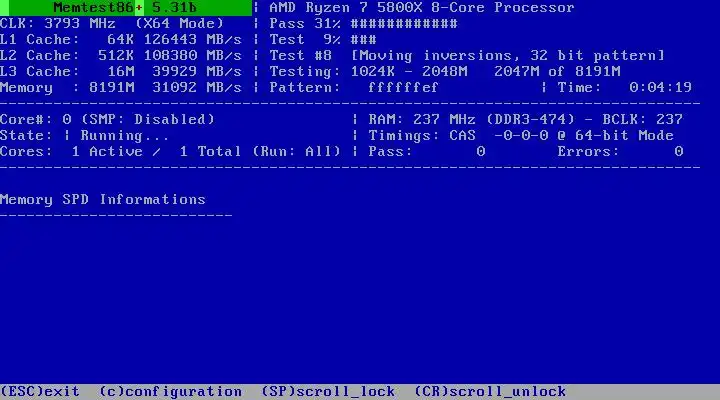
Task: Open the (c)configuration option
Action: click(x=170, y=392)
